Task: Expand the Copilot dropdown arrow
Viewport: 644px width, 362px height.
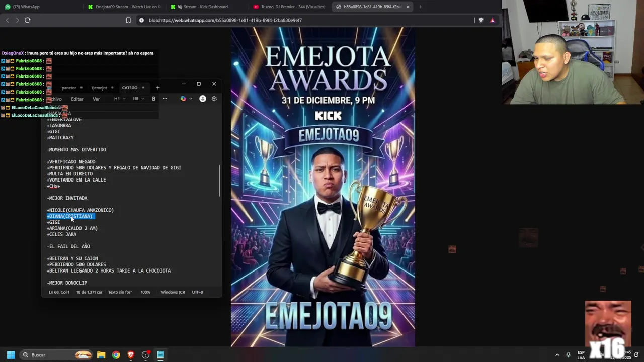Action: click(x=191, y=99)
